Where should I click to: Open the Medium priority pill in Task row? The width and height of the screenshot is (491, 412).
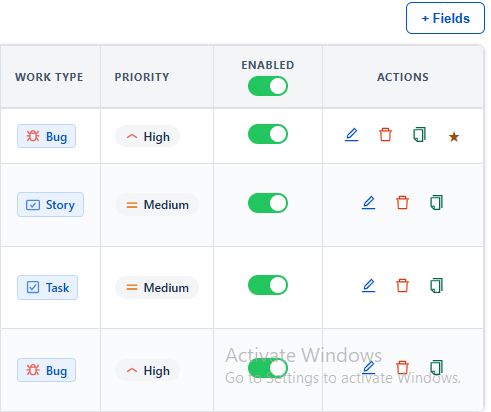(x=157, y=288)
